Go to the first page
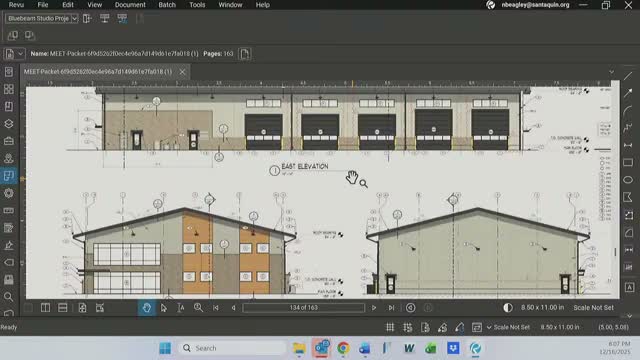 point(216,308)
